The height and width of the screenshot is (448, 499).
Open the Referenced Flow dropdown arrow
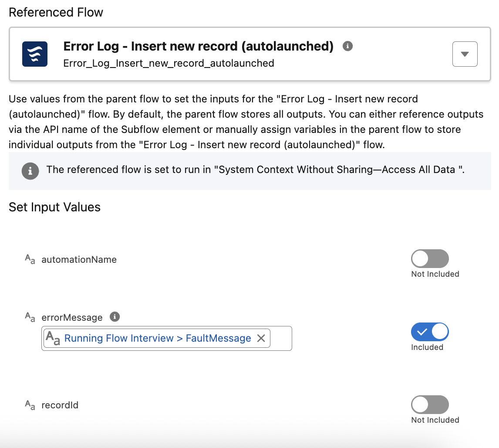(465, 54)
